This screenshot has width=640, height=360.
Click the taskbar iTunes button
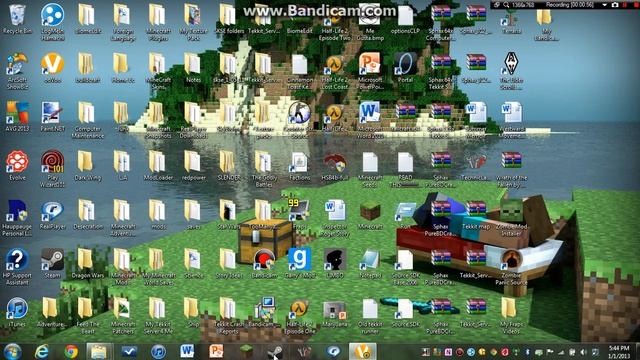(158, 351)
